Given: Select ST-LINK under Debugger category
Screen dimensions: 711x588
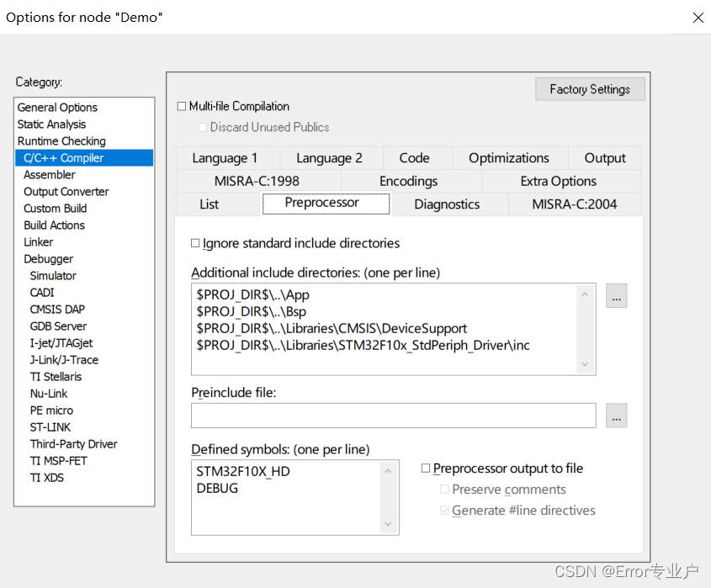Looking at the screenshot, I should click(50, 427).
